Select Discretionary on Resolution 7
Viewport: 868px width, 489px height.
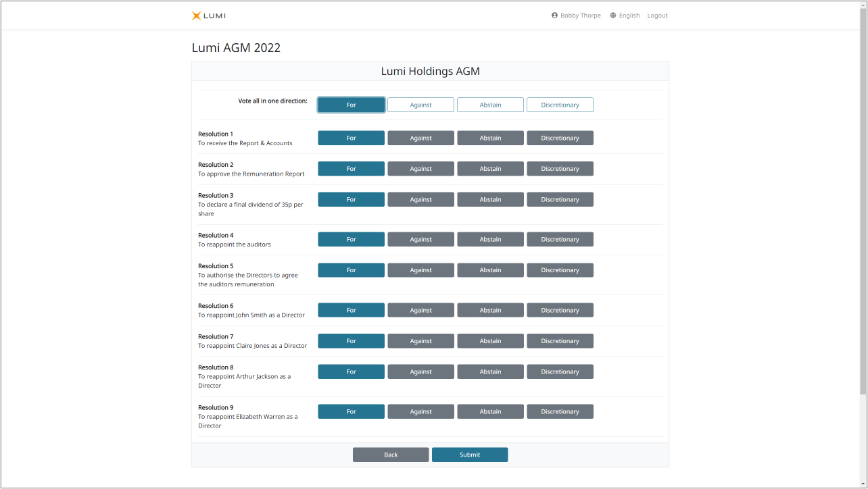(x=560, y=341)
